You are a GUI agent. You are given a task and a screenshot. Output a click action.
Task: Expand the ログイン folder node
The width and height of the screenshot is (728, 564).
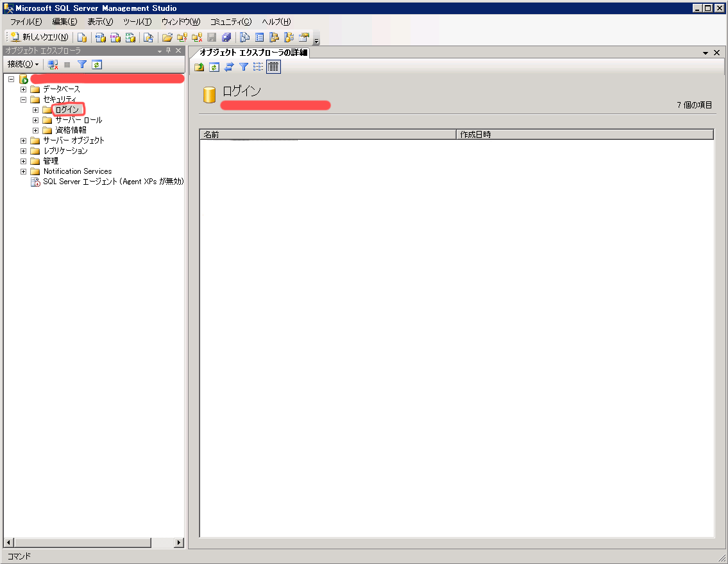(x=36, y=110)
